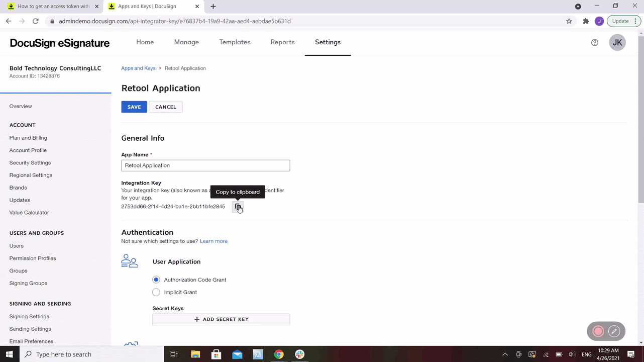Viewport: 644px width, 362px height.
Task: Click the browser address bar
Action: coord(304,21)
